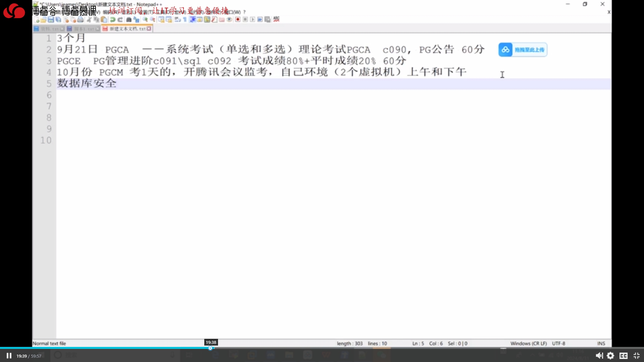This screenshot has width=644, height=362.
Task: Open the Function List toolbar icon
Action: 214,19
